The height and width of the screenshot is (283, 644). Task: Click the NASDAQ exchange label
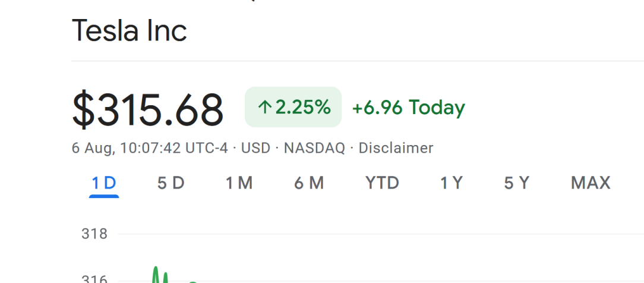(x=315, y=148)
